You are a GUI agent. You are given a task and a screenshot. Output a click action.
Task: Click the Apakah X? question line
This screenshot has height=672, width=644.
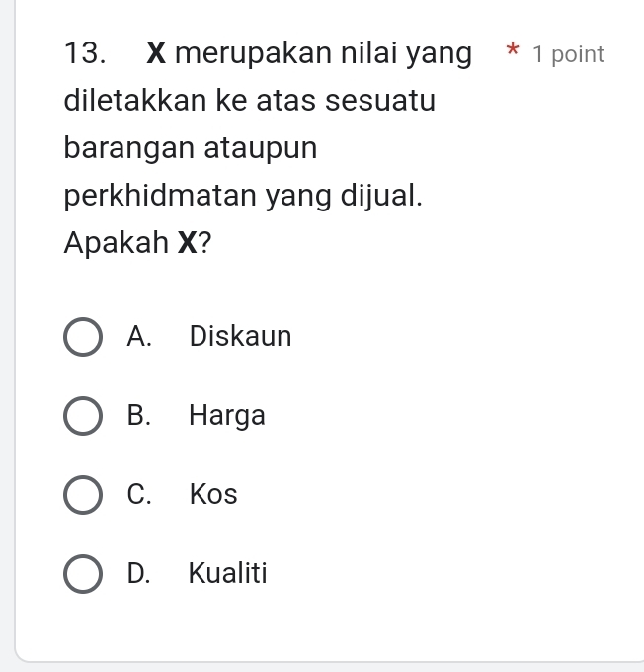pyautogui.click(x=137, y=243)
